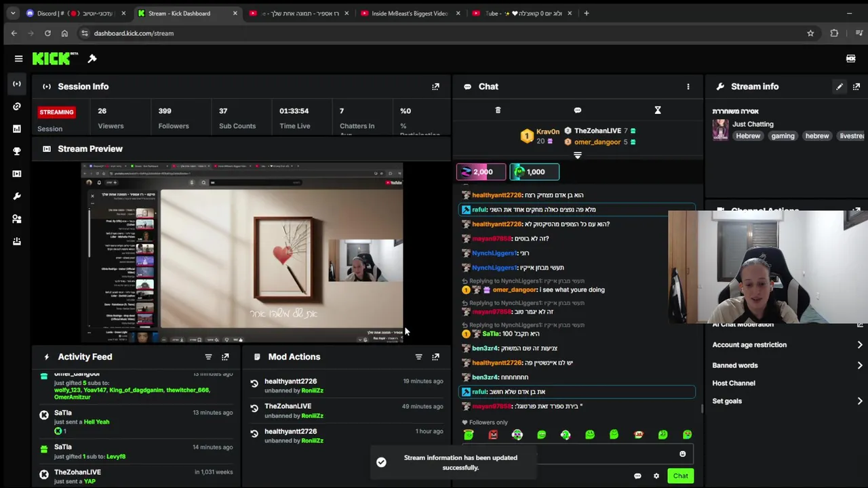Open the people community icon in sidebar
This screenshot has width=868, height=488.
17,218
